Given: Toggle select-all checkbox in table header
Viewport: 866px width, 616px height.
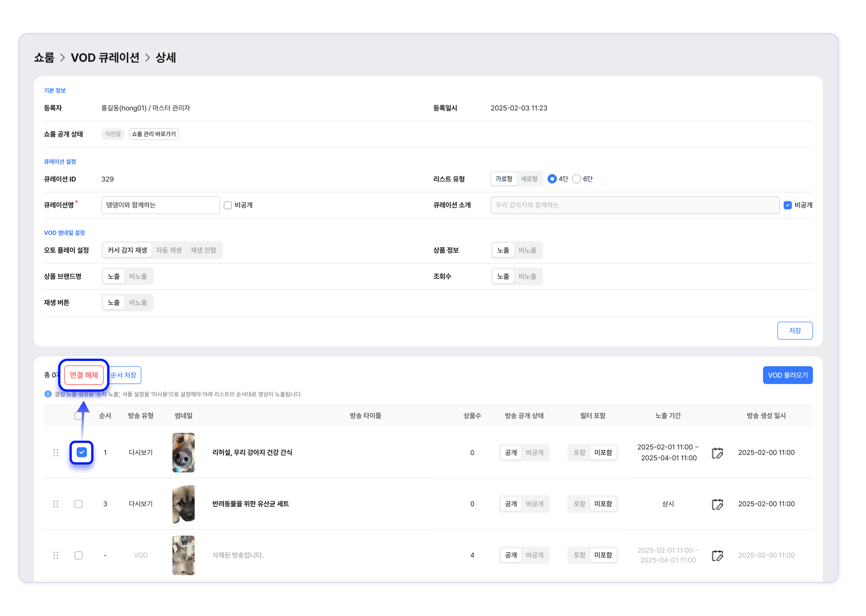Looking at the screenshot, I should click(x=78, y=416).
